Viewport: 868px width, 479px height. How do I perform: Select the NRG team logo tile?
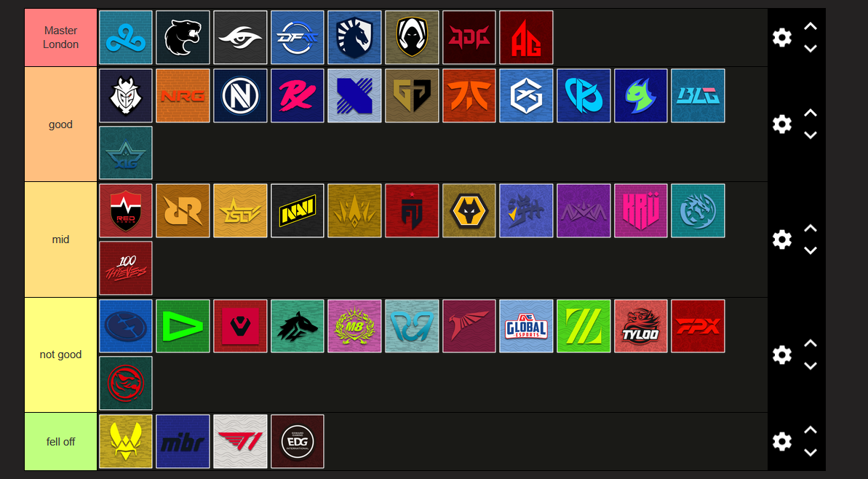183,96
